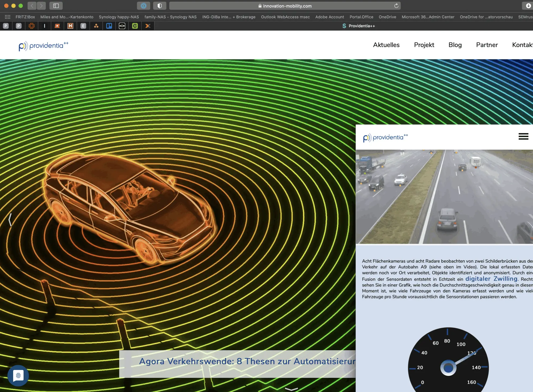Screen dimensions: 533x392
Task: Click the scroll-down chevron at the bottom of the hero
Action: tap(291, 389)
